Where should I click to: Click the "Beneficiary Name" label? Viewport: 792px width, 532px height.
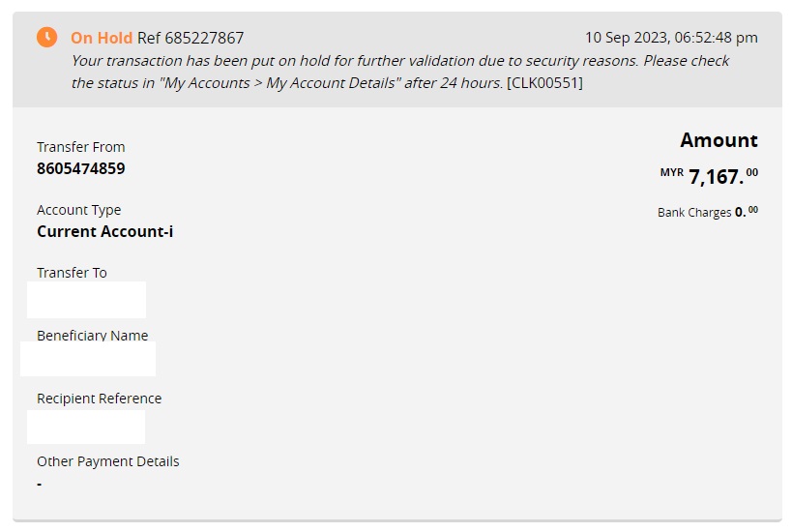click(93, 336)
